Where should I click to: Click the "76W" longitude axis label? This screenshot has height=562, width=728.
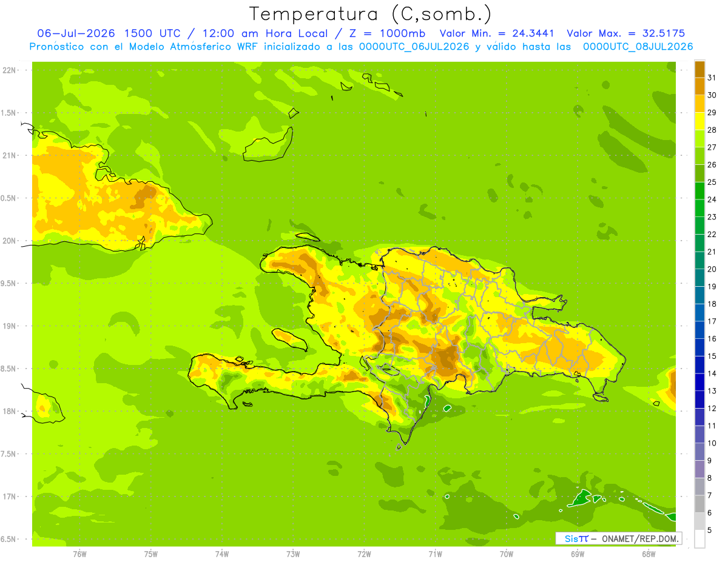pos(79,554)
